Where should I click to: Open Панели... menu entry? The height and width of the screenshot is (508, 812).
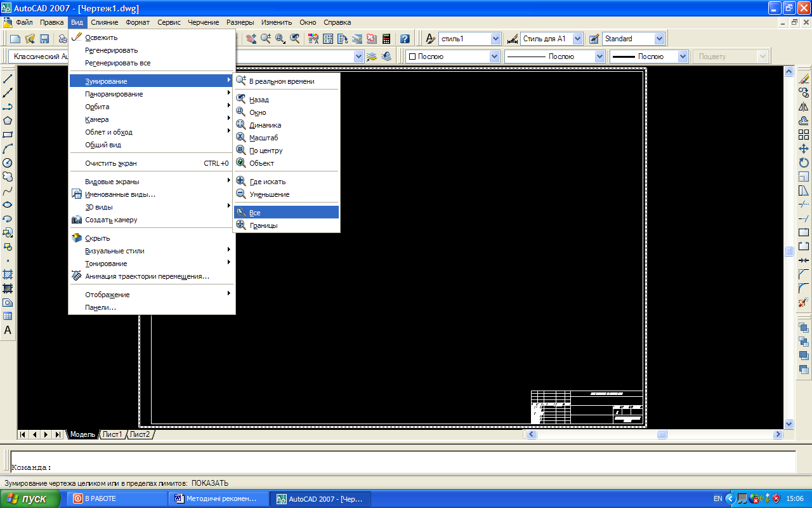click(x=152, y=307)
